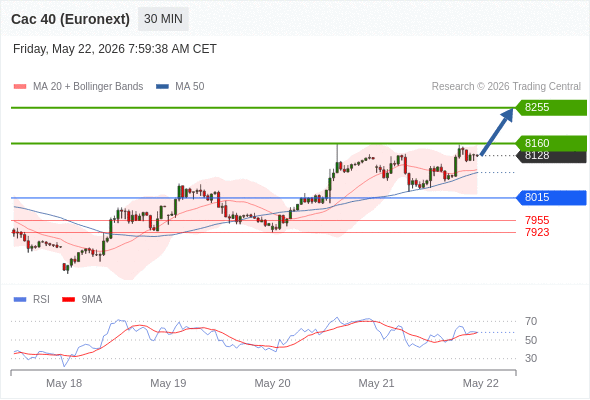Select the 8255 resistance price tag

(x=551, y=108)
